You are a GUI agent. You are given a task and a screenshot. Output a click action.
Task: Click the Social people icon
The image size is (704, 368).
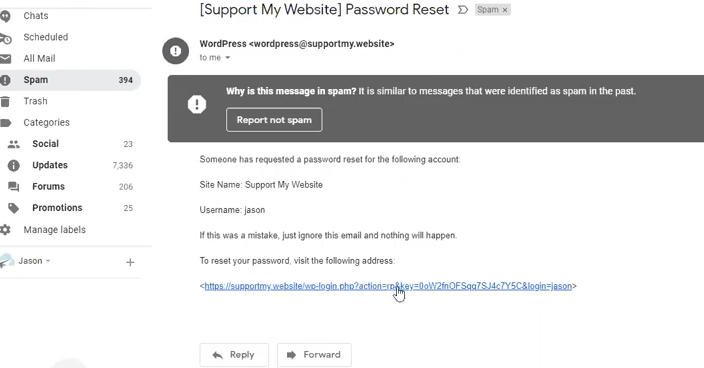click(14, 144)
